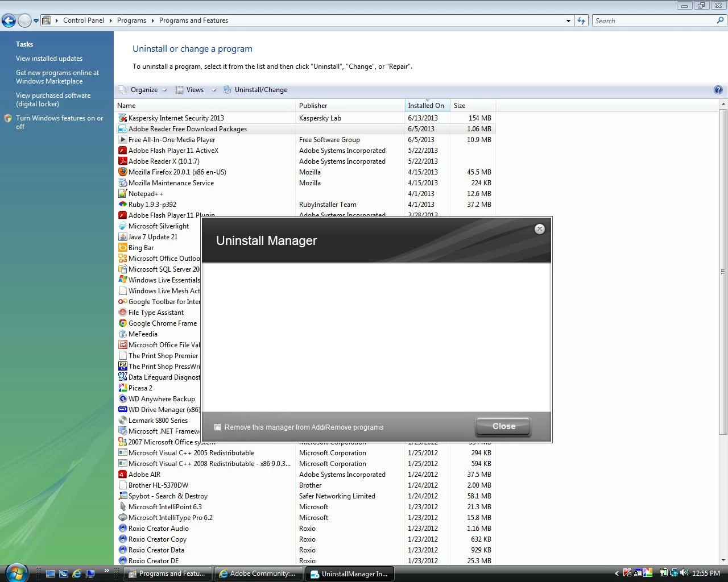Click the Spybot - Search & Destroy icon

click(122, 496)
